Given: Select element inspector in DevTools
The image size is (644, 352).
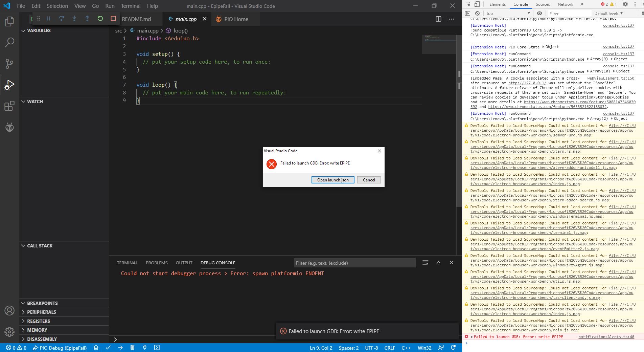Looking at the screenshot, I should 468,4.
